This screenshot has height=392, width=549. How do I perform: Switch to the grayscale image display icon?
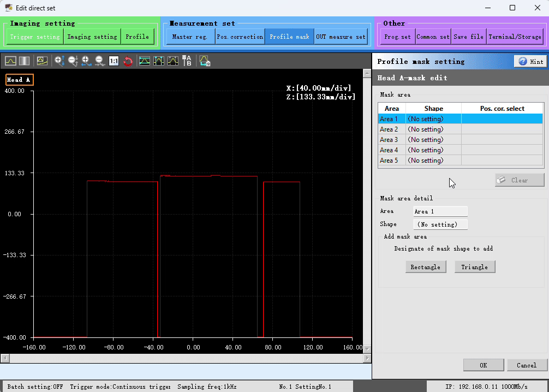coord(24,61)
